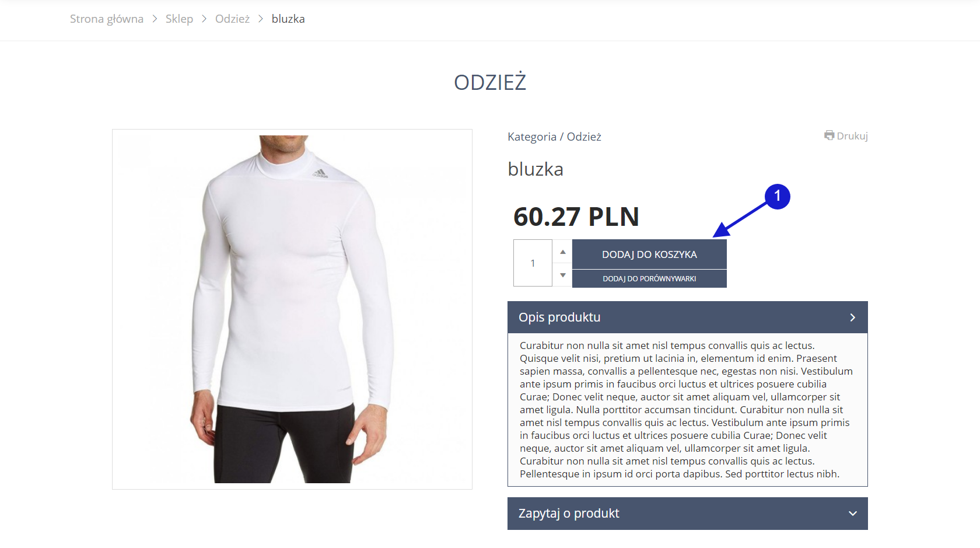
Task: Click the bluzka breadcrumb item
Action: pyautogui.click(x=288, y=19)
